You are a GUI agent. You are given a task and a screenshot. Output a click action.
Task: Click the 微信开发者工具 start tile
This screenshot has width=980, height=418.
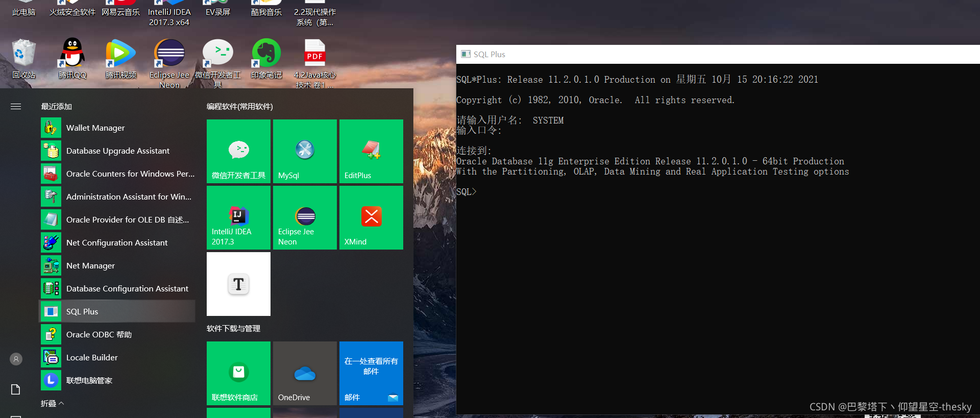coord(238,151)
